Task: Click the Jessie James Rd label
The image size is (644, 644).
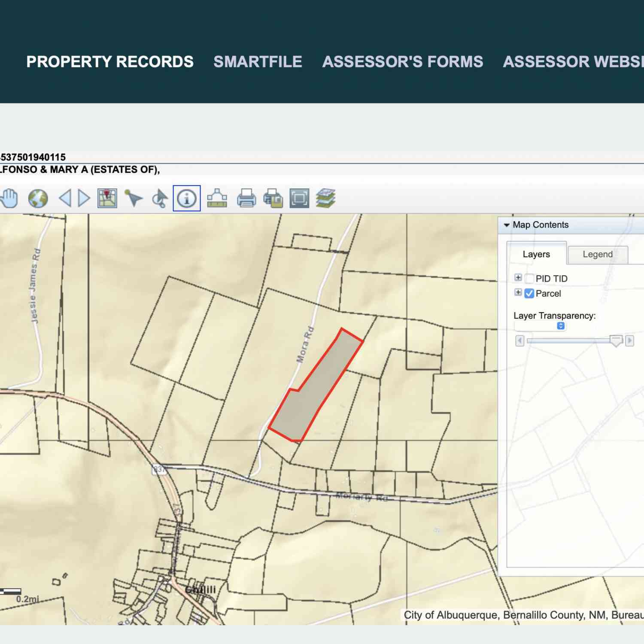Action: (35, 286)
